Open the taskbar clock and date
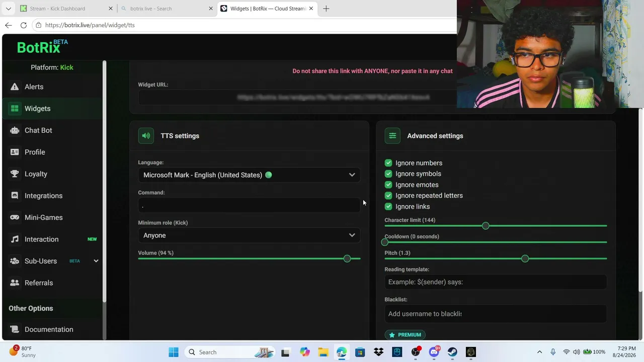 point(624,352)
